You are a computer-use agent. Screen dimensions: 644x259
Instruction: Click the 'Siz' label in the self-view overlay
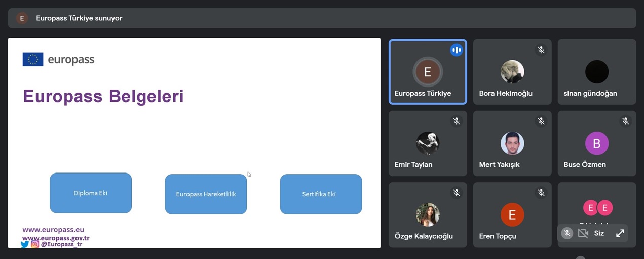click(x=599, y=233)
